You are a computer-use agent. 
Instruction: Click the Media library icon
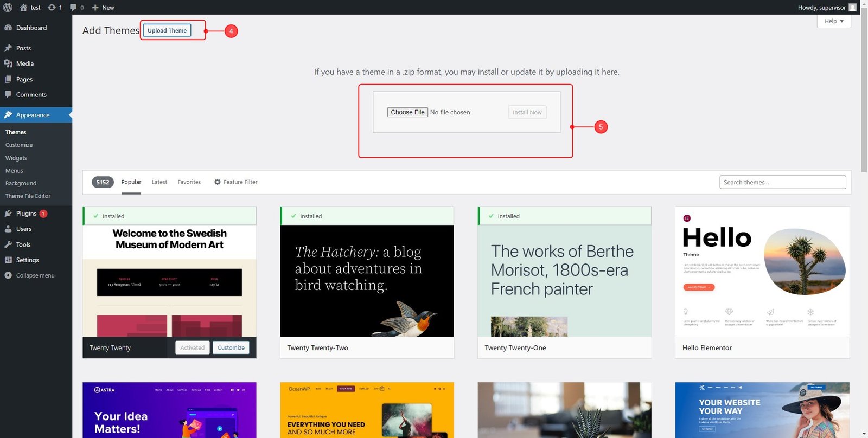pos(8,63)
